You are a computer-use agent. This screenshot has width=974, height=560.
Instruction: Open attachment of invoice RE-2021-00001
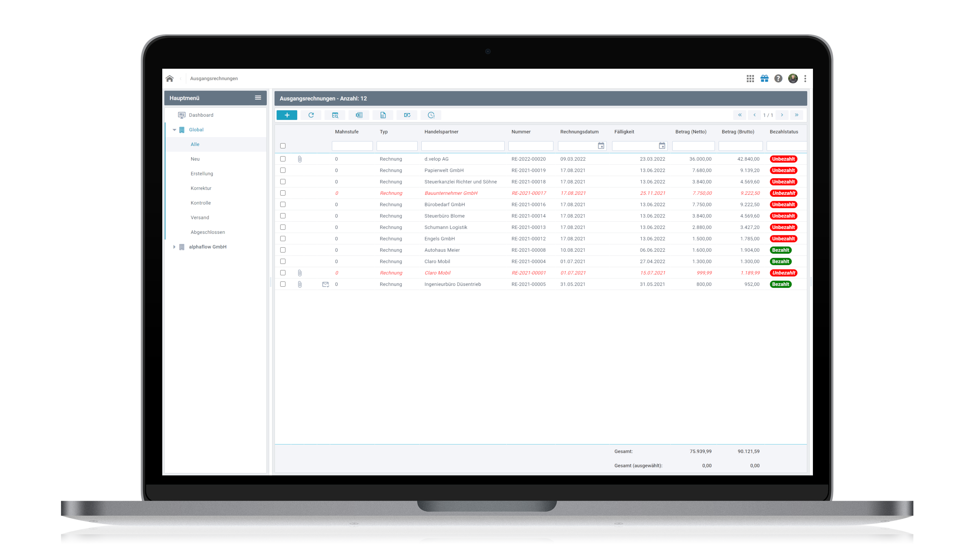tap(300, 273)
